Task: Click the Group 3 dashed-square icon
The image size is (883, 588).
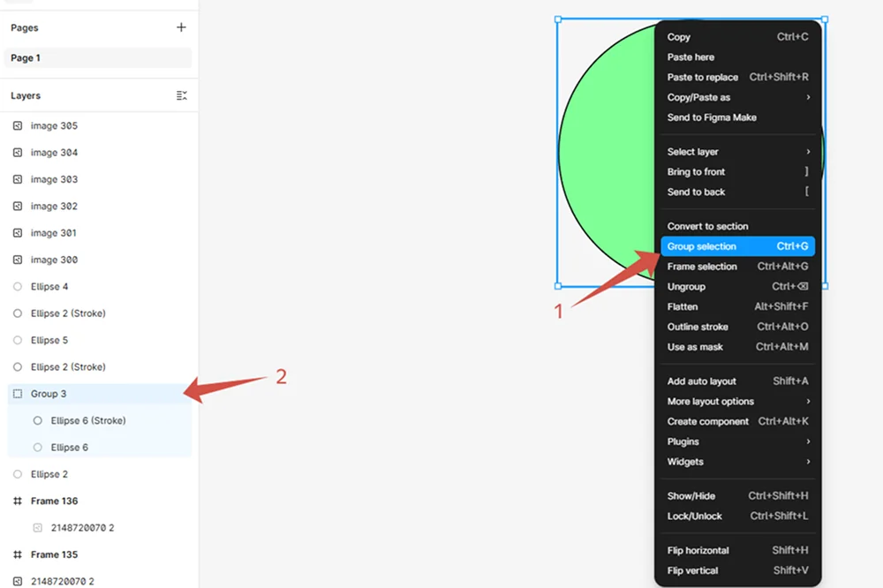Action: 18,394
